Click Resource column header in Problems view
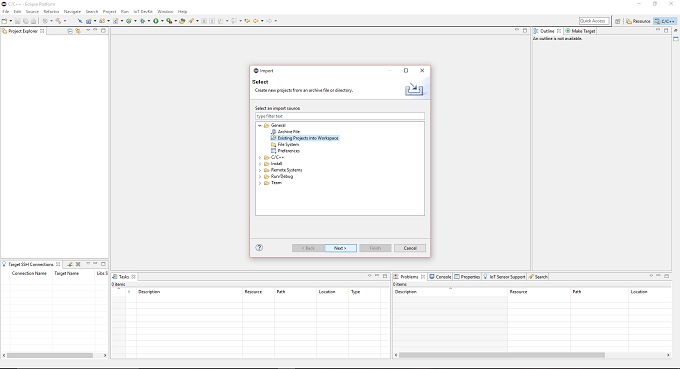This screenshot has width=680, height=369. [x=539, y=292]
